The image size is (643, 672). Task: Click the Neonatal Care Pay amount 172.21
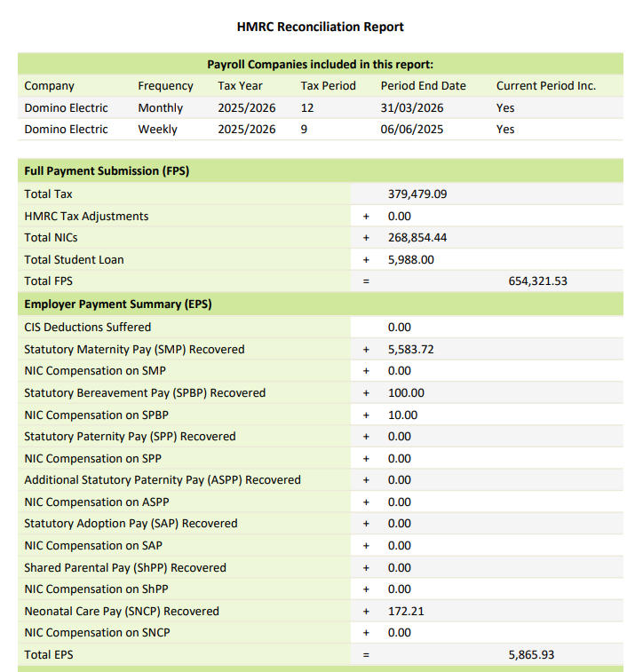click(405, 611)
